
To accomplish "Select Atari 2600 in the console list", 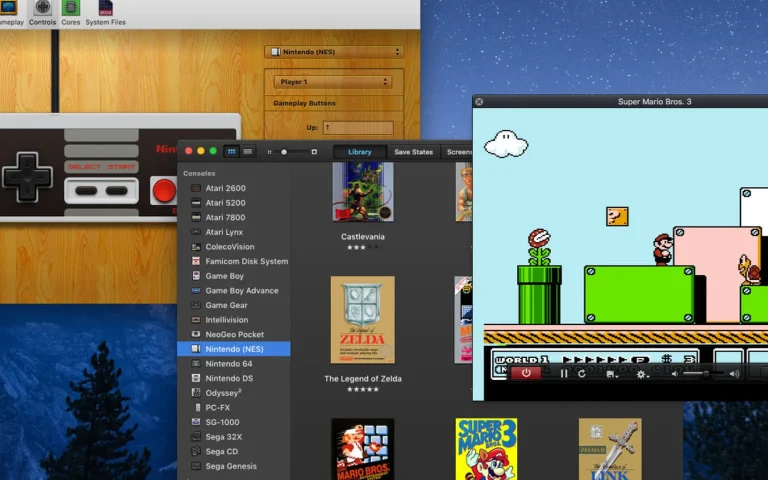I will pyautogui.click(x=234, y=188).
